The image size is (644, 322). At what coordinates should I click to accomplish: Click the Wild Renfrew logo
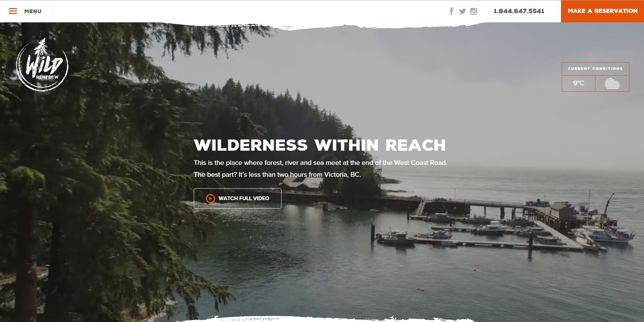[42, 64]
